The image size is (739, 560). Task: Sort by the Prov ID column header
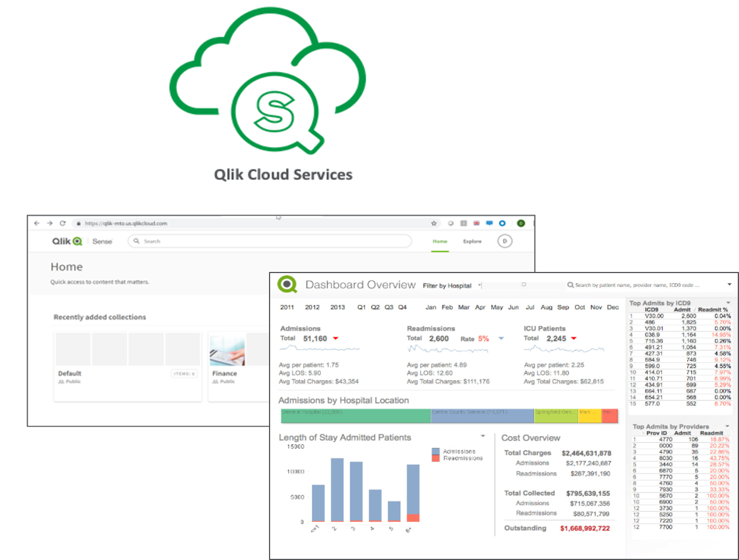coord(656,433)
